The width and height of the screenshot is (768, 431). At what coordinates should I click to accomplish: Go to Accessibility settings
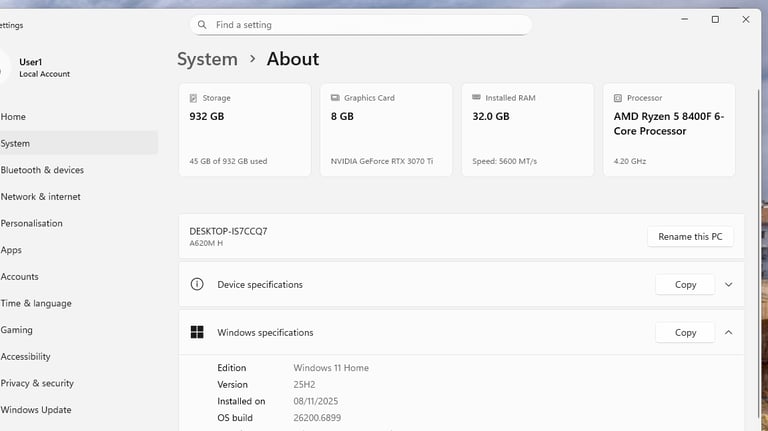(78, 357)
